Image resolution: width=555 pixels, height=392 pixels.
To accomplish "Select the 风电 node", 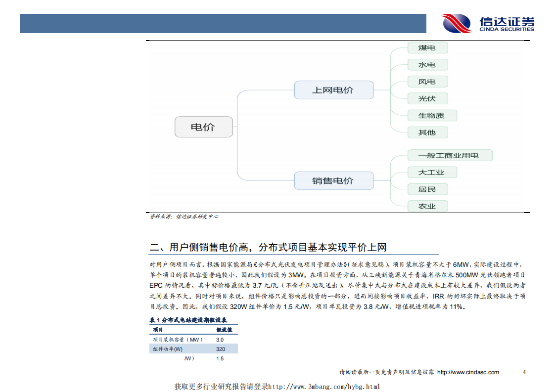I will click(x=427, y=81).
